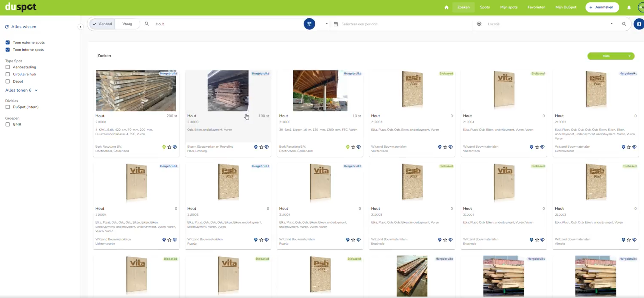Open the green Alles sort dropdown
This screenshot has height=298, width=644.
610,56
